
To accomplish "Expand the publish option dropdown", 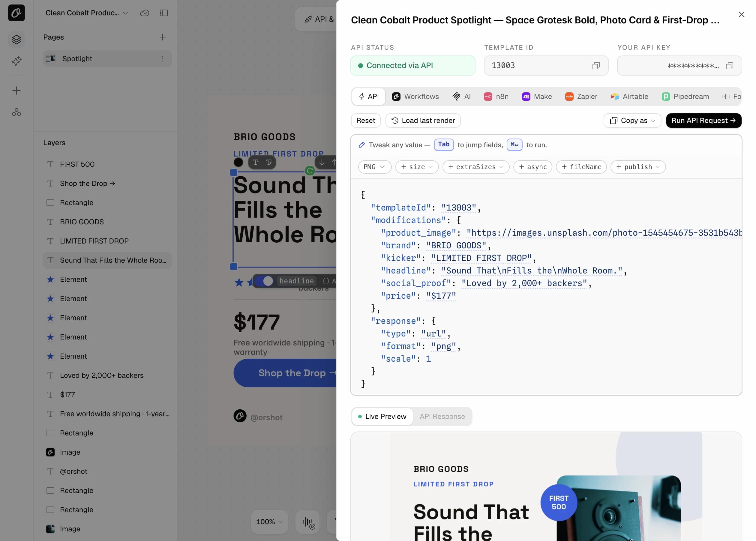I will tap(638, 167).
